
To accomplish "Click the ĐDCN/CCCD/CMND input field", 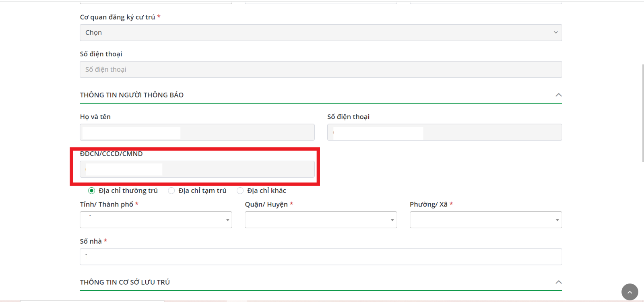I will (x=197, y=169).
